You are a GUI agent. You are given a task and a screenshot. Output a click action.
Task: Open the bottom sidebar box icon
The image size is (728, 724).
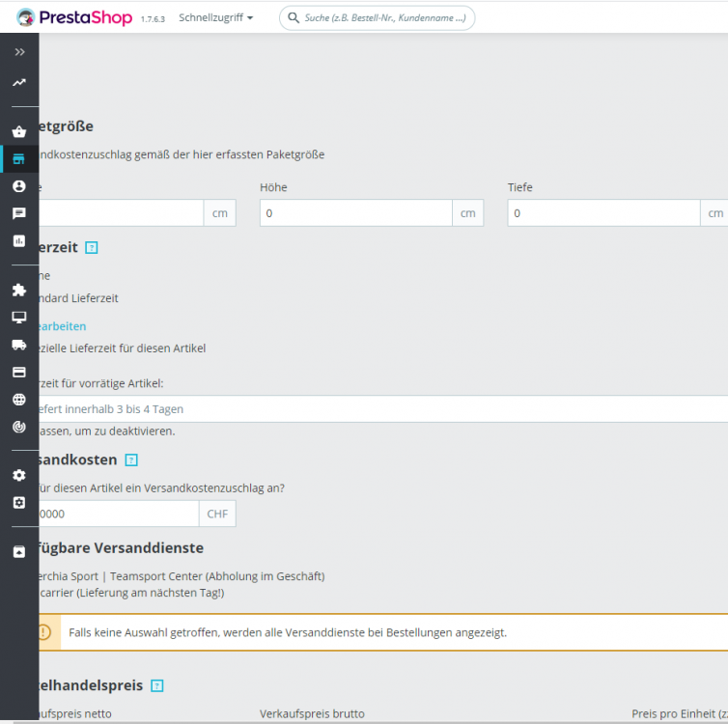pos(19,552)
